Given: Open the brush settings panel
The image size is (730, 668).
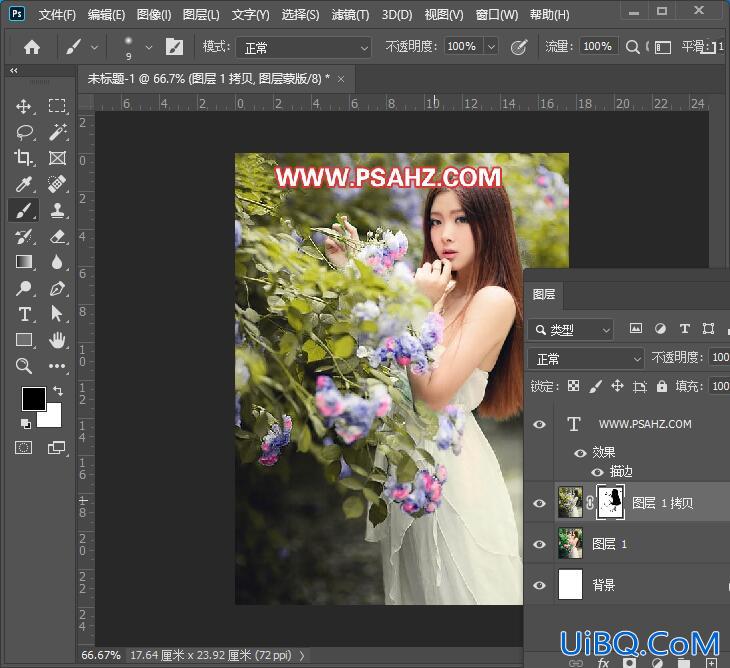Looking at the screenshot, I should (x=174, y=47).
